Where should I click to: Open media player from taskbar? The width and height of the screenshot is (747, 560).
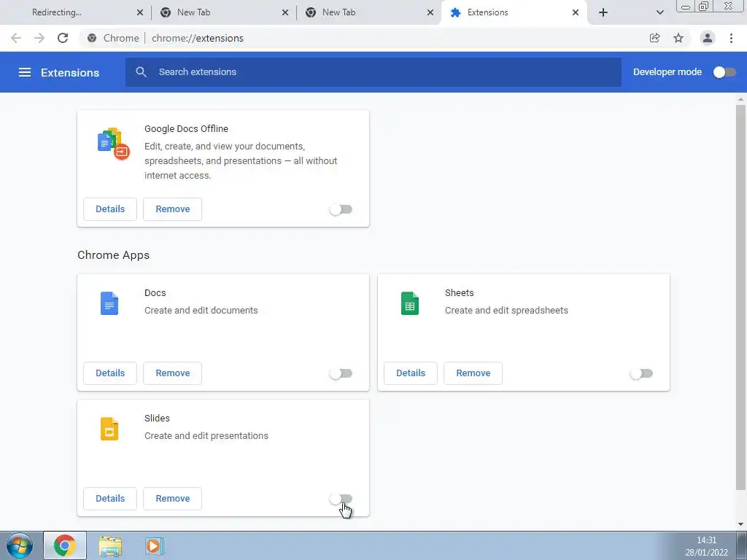click(x=154, y=545)
